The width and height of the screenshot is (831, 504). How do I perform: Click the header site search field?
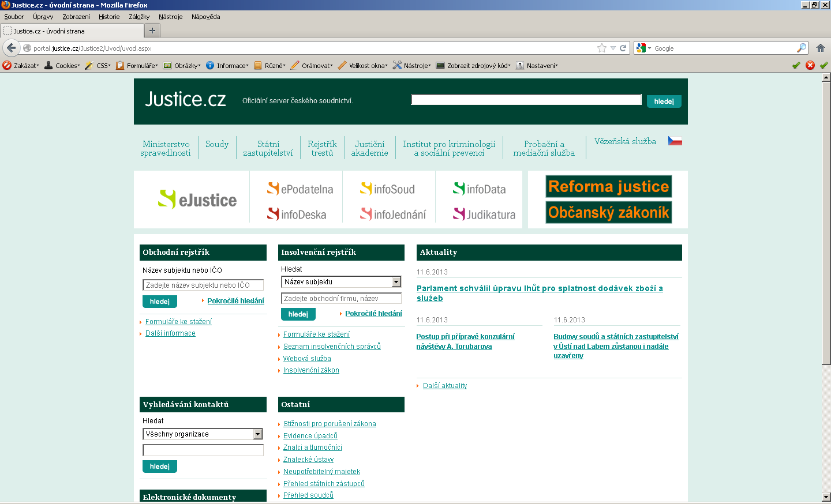[526, 100]
